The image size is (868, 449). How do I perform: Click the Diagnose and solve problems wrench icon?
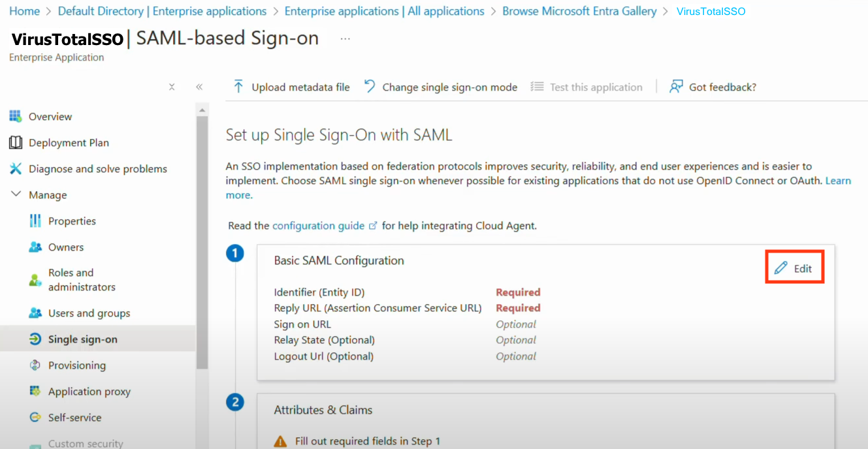[16, 168]
